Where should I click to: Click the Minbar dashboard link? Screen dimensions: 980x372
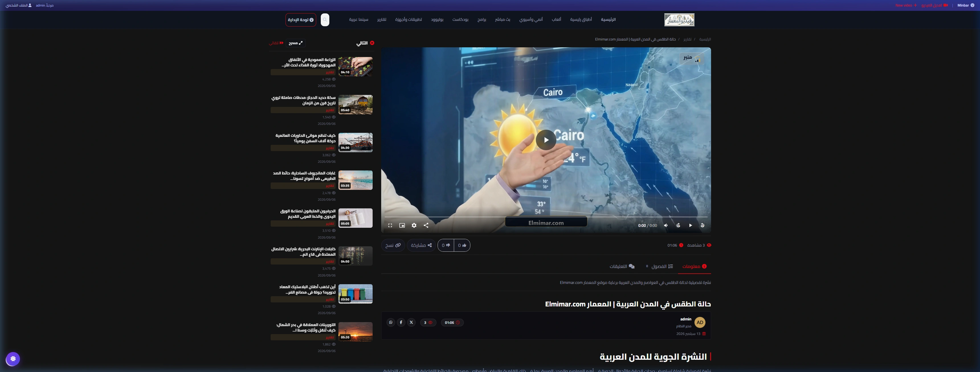pyautogui.click(x=965, y=5)
